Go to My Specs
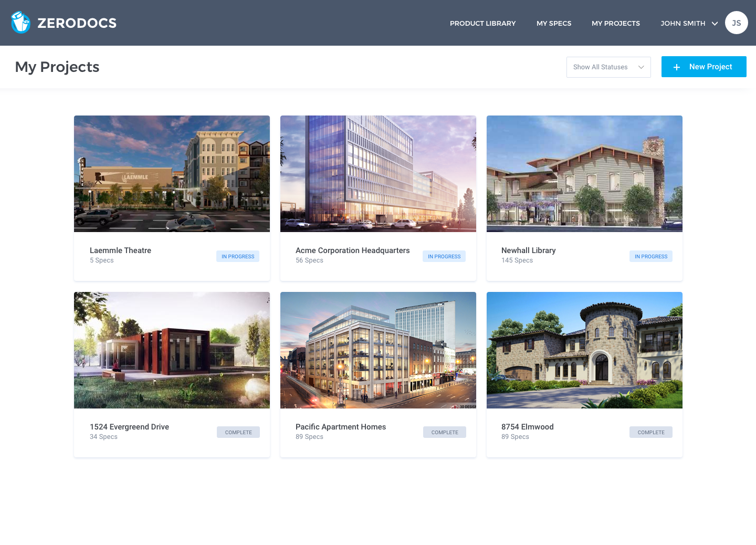The image size is (756, 545). [554, 23]
